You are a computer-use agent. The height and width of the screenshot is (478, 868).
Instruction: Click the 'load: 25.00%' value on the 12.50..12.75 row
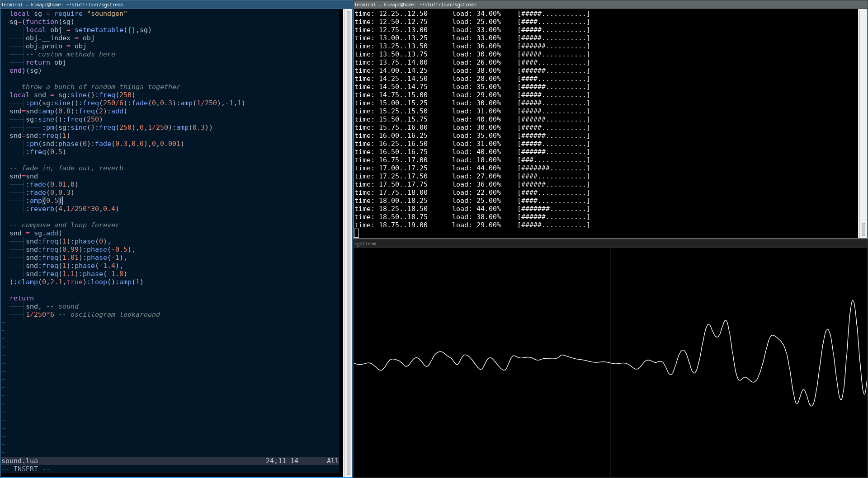pyautogui.click(x=476, y=22)
